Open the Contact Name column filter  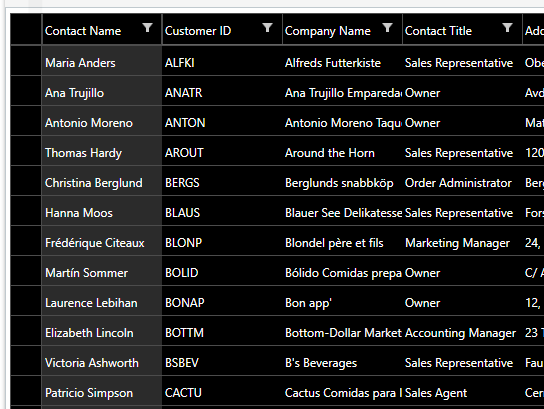pyautogui.click(x=147, y=27)
